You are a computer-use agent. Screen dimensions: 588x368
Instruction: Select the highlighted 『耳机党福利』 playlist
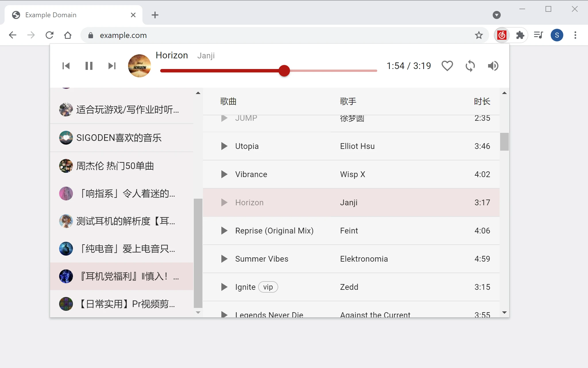[x=122, y=276]
